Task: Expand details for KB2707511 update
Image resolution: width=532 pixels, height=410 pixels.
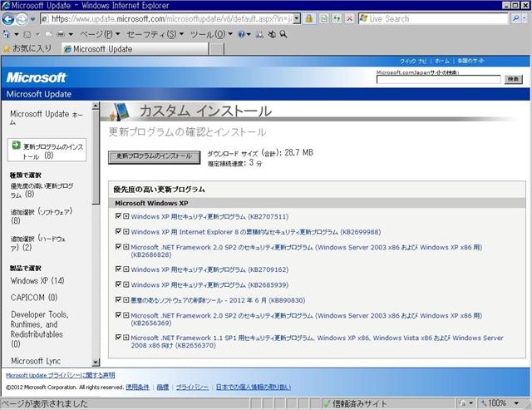Action: coord(126,216)
